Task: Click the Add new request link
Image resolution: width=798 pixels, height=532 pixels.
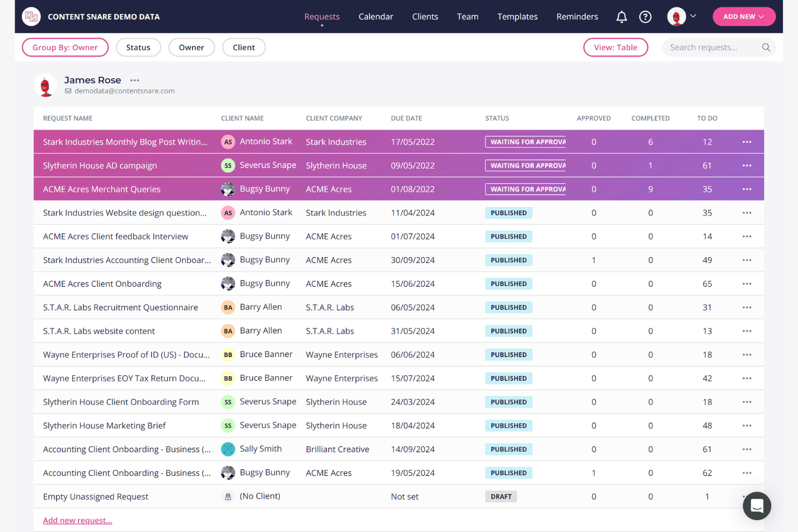Action: [x=77, y=520]
